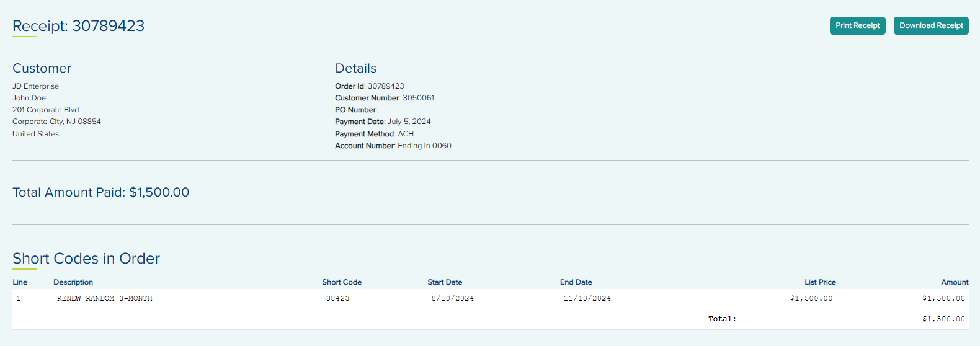980x346 pixels.
Task: Click the Start Date column header
Action: [x=445, y=282]
